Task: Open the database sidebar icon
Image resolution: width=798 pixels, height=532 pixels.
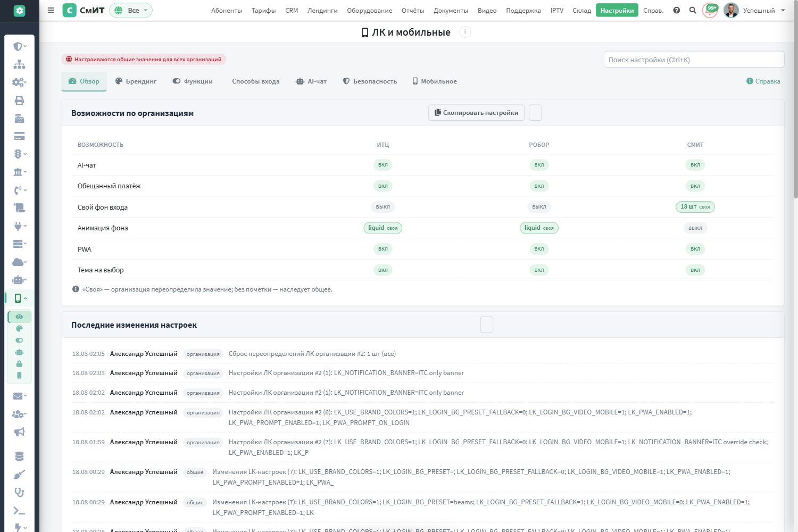Action: point(19,456)
